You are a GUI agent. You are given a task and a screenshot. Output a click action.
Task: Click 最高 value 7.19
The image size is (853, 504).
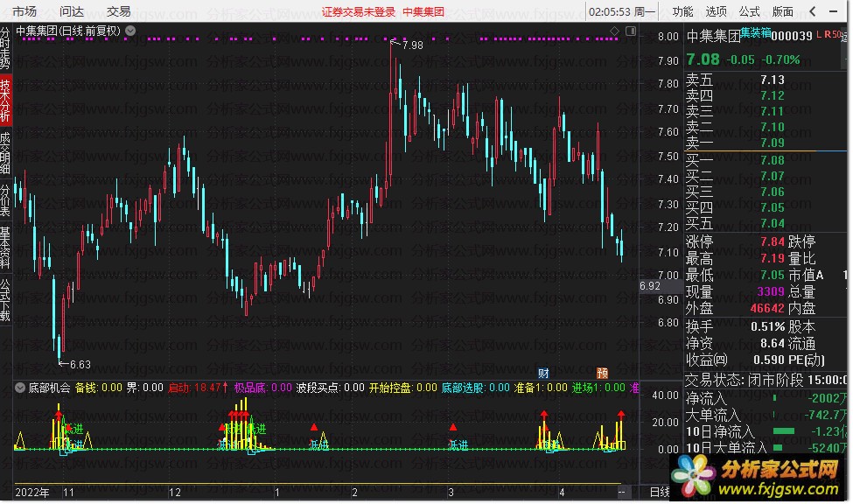coord(772,258)
